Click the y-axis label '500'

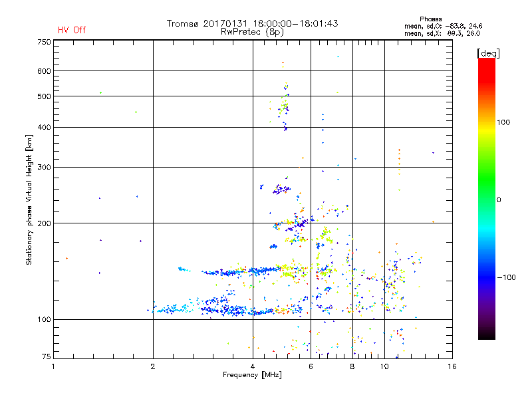click(44, 96)
